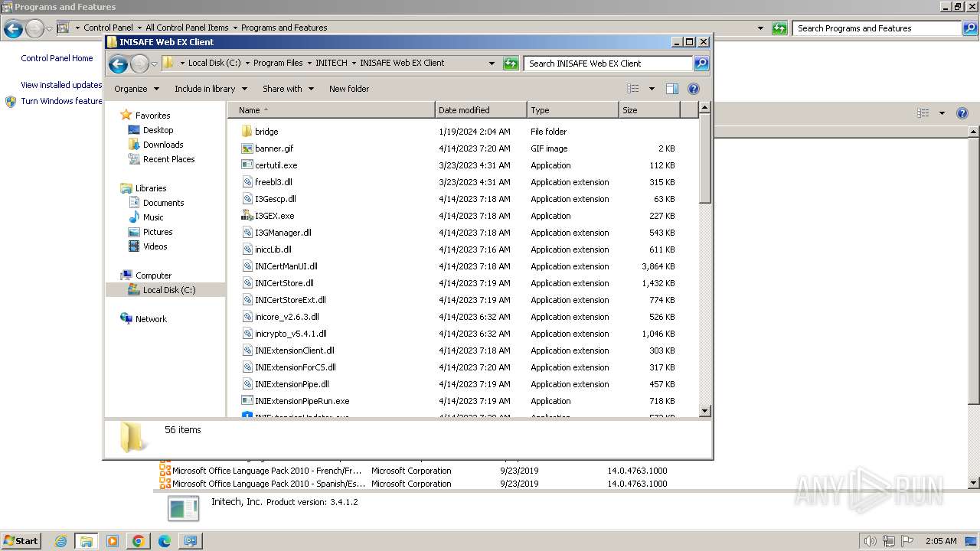The image size is (980, 551).
Task: Click the taskbar clock showing 2:05 AM
Action: point(940,541)
